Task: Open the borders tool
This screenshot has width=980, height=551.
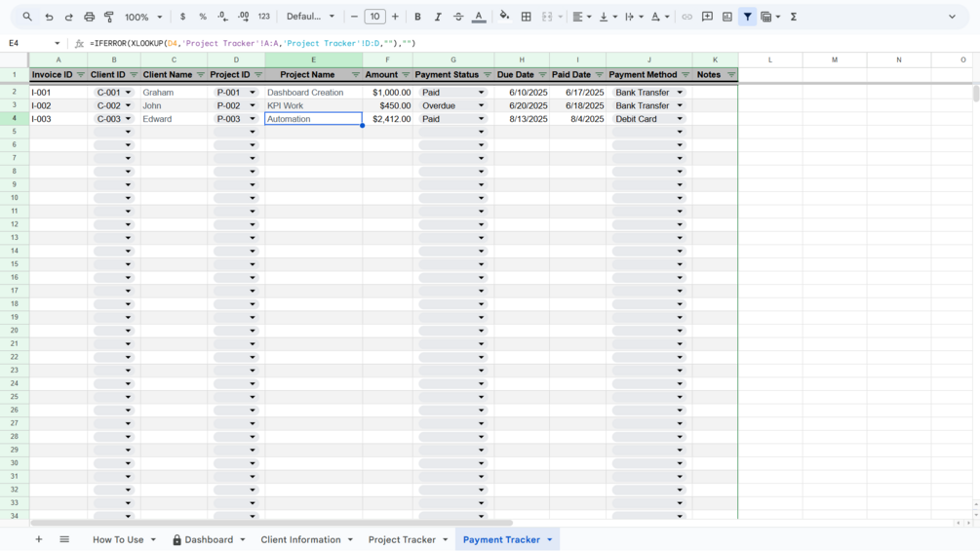Action: (527, 17)
